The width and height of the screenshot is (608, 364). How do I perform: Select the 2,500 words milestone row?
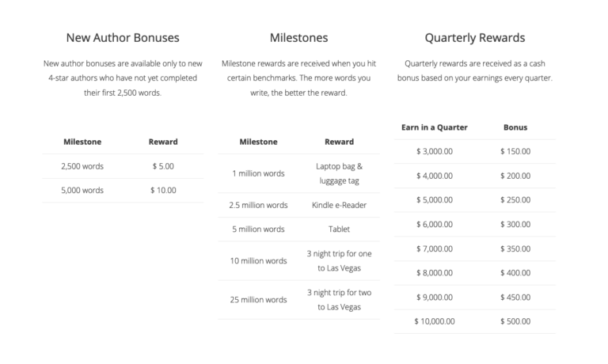[82, 166]
